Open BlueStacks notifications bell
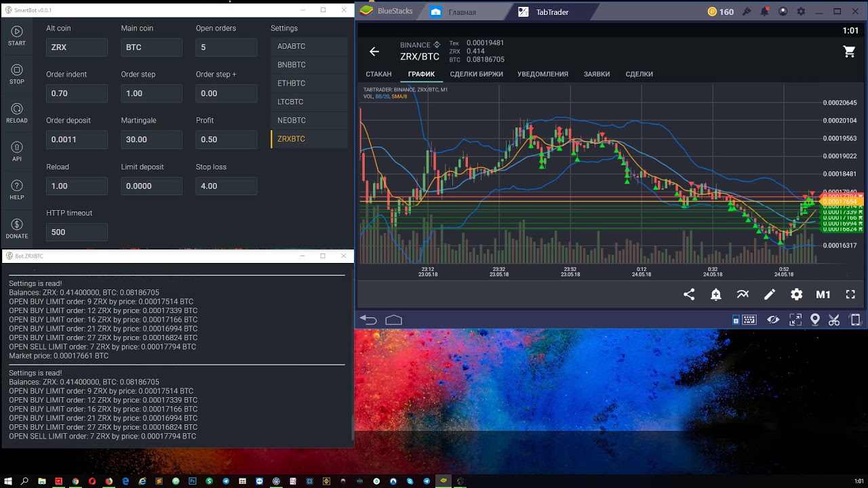 pyautogui.click(x=765, y=12)
